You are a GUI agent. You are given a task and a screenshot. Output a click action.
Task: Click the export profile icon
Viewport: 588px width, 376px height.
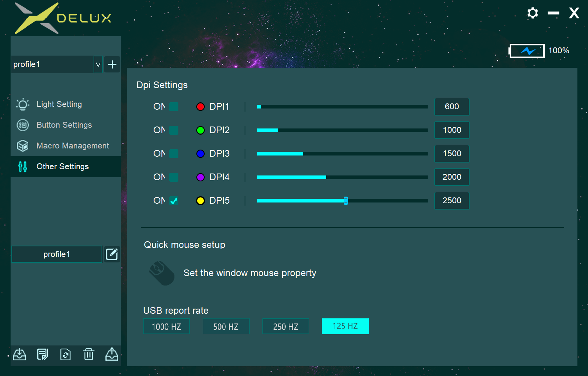pos(112,354)
